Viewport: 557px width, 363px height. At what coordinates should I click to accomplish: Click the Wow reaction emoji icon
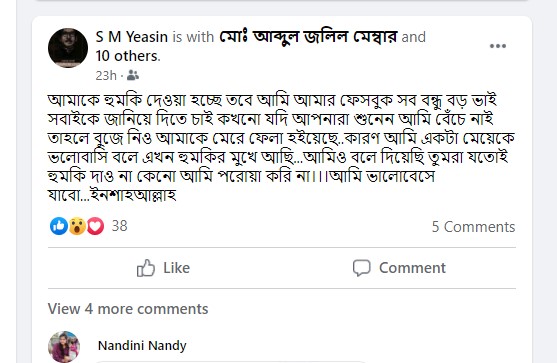[77, 226]
